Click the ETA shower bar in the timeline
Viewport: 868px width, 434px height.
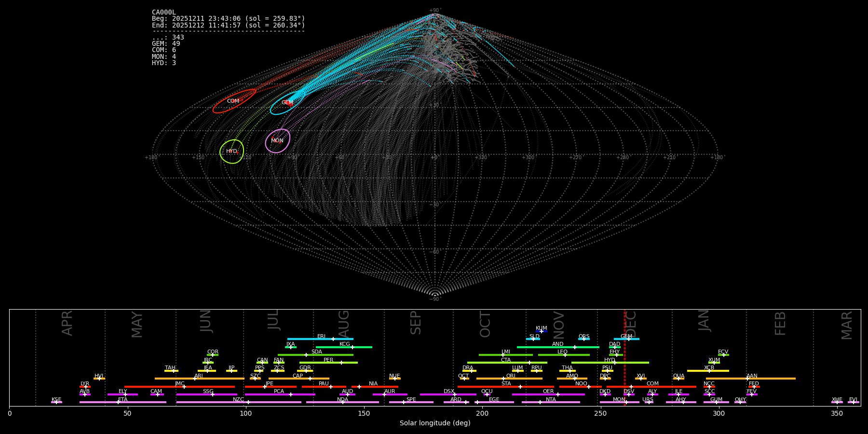[123, 402]
